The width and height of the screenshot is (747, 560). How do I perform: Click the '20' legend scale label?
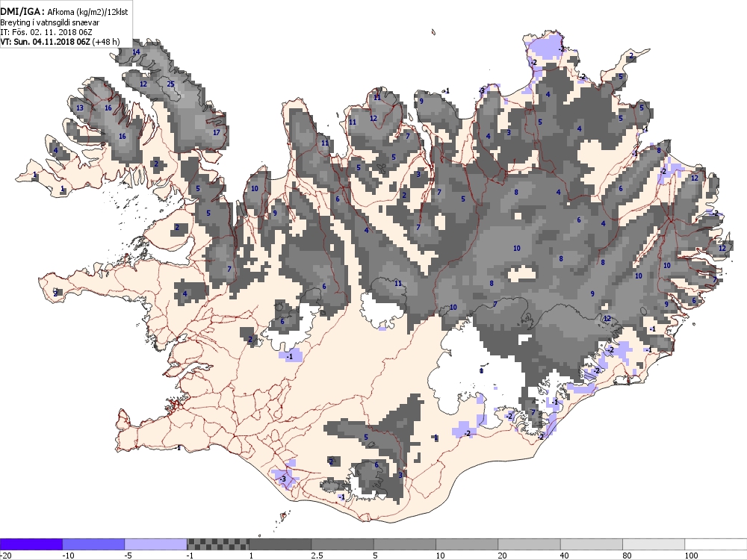(x=503, y=556)
